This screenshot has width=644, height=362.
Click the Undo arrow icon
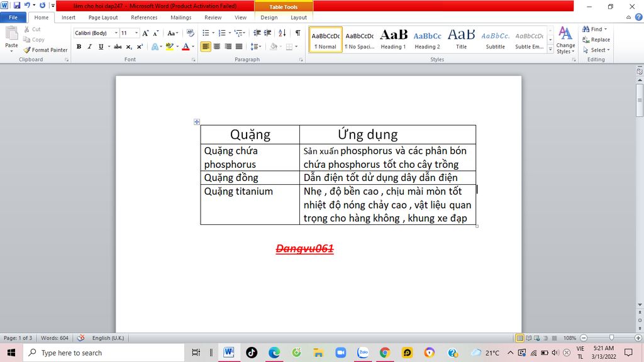pyautogui.click(x=27, y=5)
